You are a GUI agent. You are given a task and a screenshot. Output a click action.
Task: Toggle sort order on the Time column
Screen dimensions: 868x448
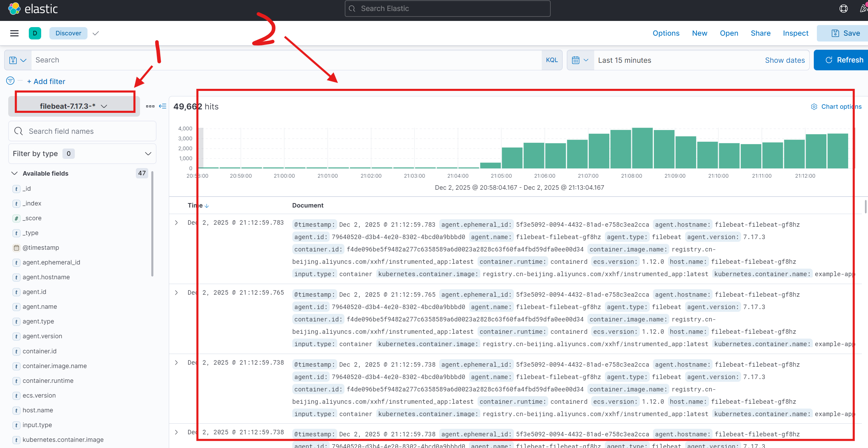pos(207,205)
